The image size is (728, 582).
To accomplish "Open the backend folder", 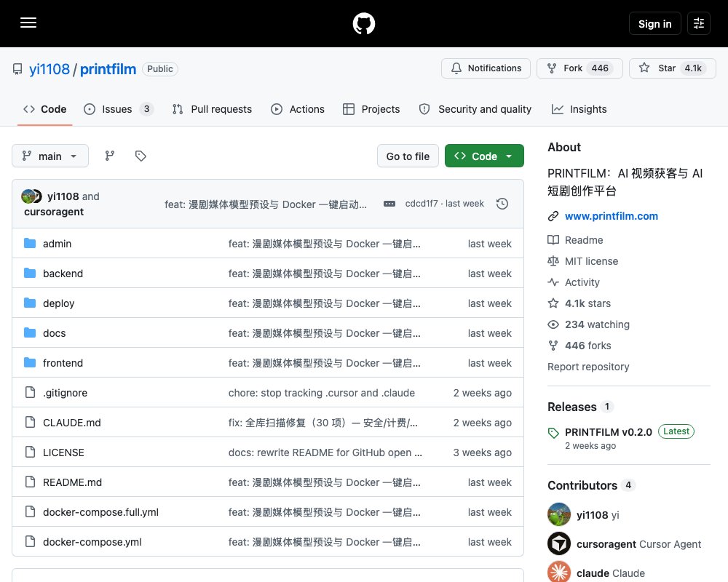I will click(63, 274).
